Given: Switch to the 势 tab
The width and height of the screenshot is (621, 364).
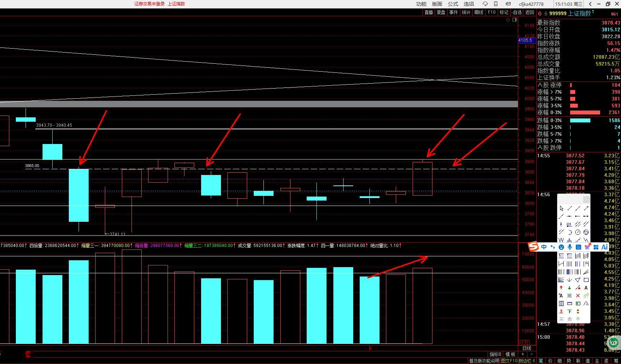Looking at the screenshot, I should point(569,361).
